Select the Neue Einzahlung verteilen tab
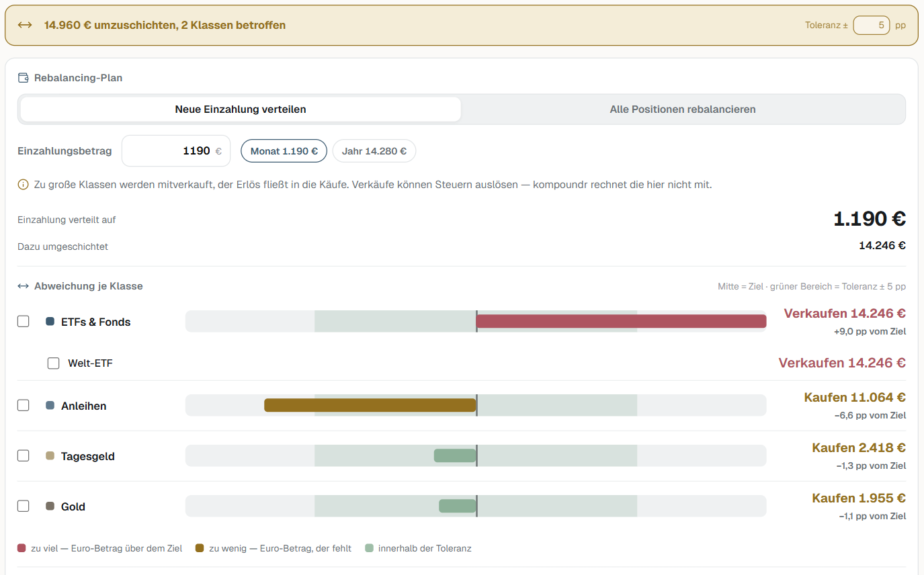The image size is (924, 575). 241,109
